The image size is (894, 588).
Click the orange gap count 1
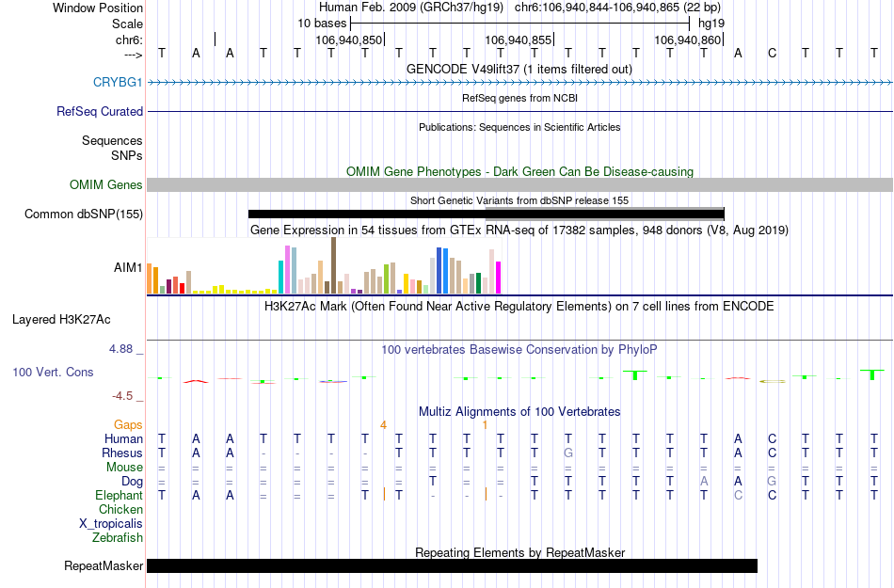(485, 424)
